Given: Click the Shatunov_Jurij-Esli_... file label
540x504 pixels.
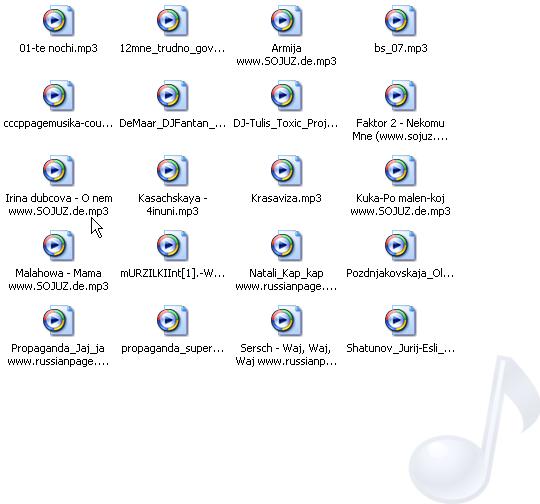Looking at the screenshot, I should click(x=400, y=348).
